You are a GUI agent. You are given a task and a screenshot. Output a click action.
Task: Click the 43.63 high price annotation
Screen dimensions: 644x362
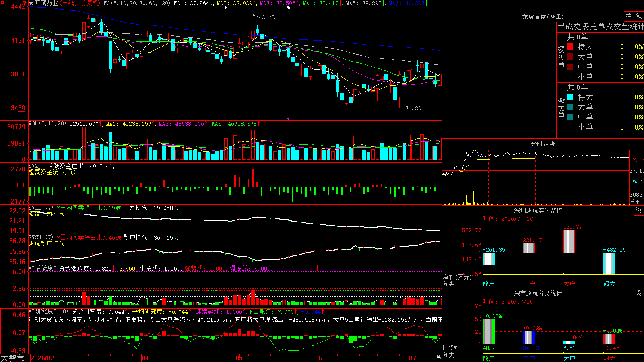(x=267, y=17)
